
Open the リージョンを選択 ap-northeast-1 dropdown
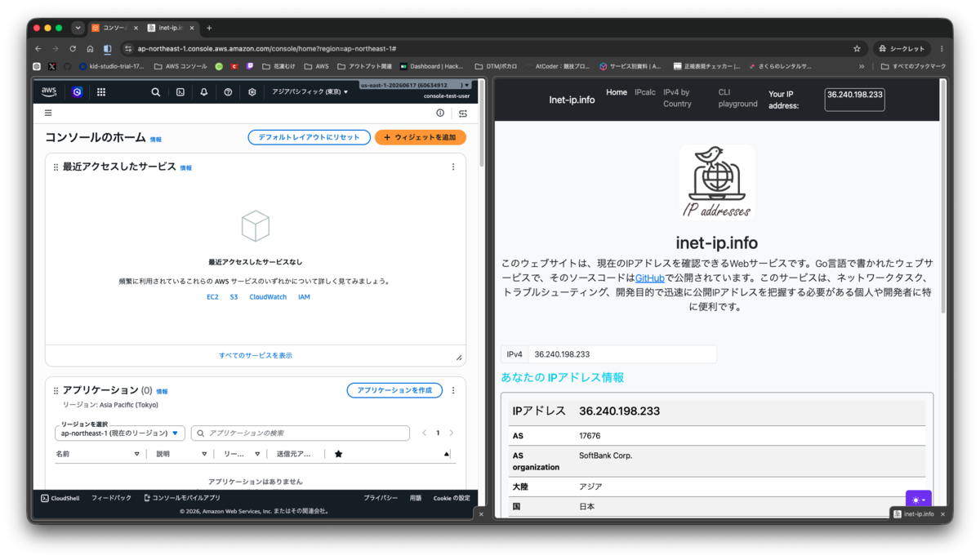point(119,433)
